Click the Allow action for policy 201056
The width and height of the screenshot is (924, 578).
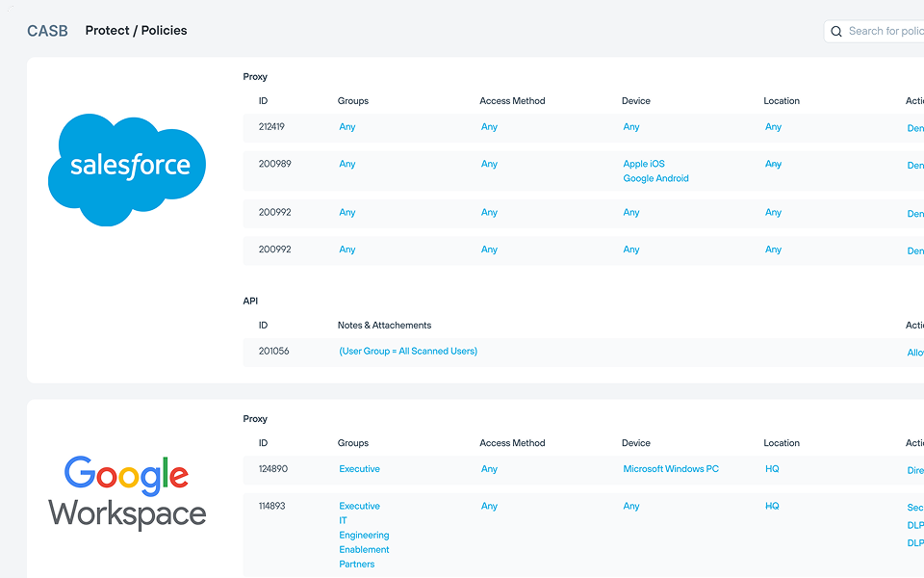915,351
